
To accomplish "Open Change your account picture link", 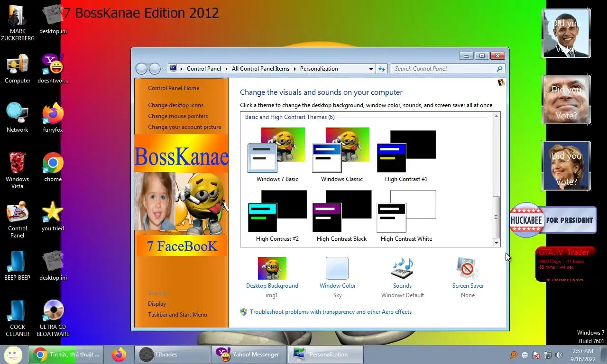I will coord(184,127).
